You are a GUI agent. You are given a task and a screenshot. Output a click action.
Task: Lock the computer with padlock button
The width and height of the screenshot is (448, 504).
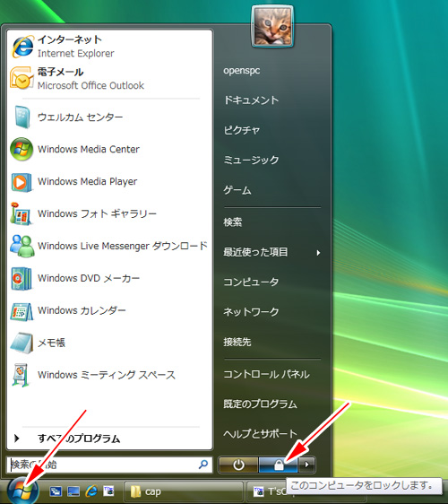coord(279,465)
